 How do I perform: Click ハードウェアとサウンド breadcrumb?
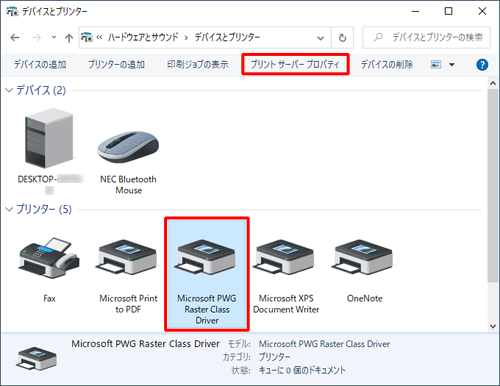pyautogui.click(x=143, y=37)
